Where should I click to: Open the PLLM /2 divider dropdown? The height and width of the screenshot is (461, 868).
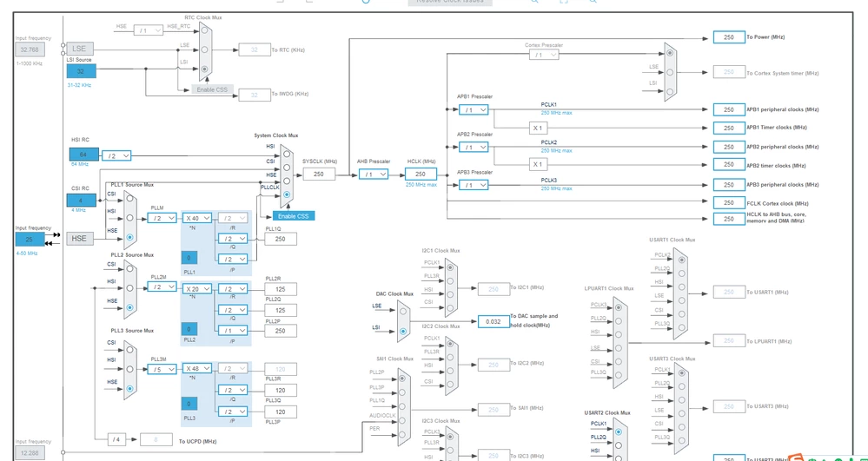[x=162, y=218]
